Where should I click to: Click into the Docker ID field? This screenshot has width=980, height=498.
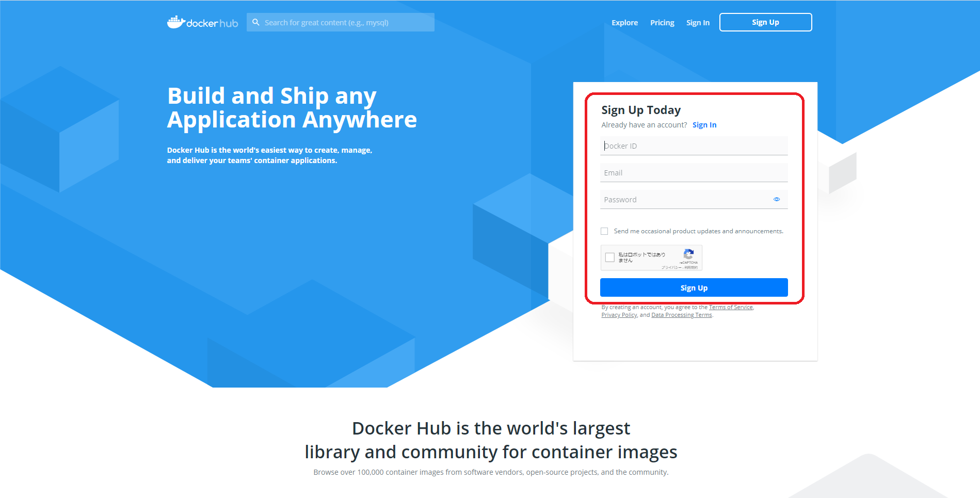click(x=694, y=146)
